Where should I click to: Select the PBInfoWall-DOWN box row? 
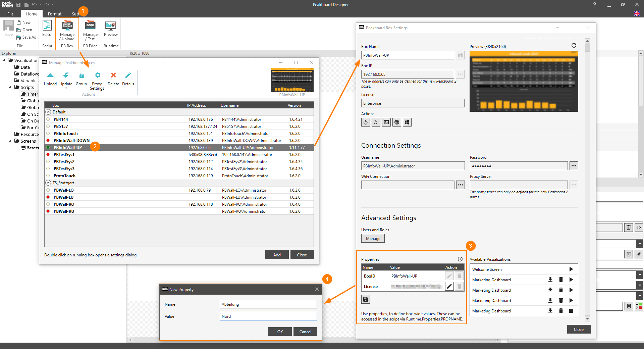(179, 140)
